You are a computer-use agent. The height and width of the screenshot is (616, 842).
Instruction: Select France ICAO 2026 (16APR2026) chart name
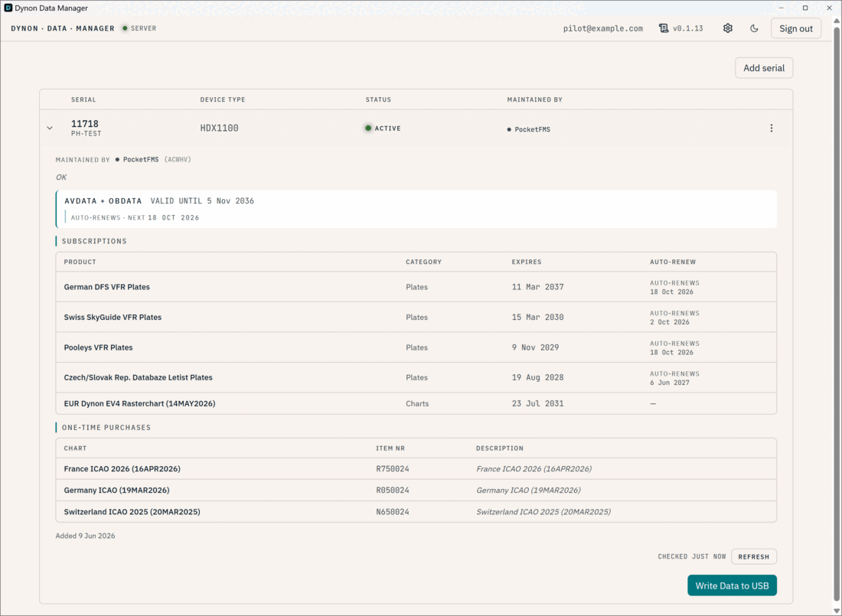coord(122,469)
